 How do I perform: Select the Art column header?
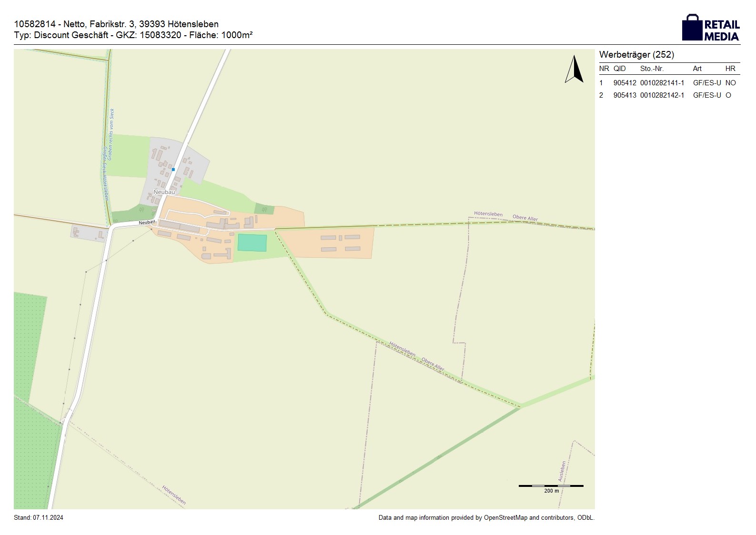[x=697, y=69]
